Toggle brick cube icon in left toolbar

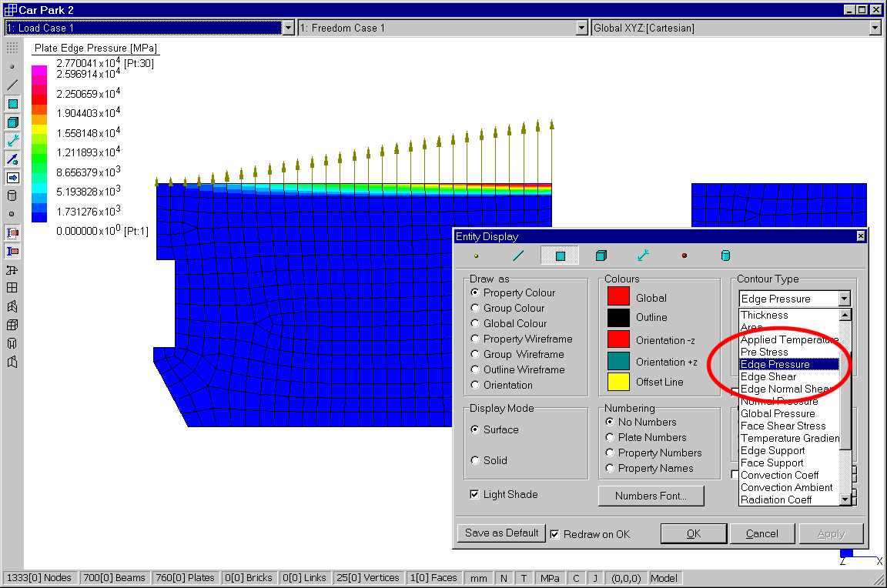point(12,122)
